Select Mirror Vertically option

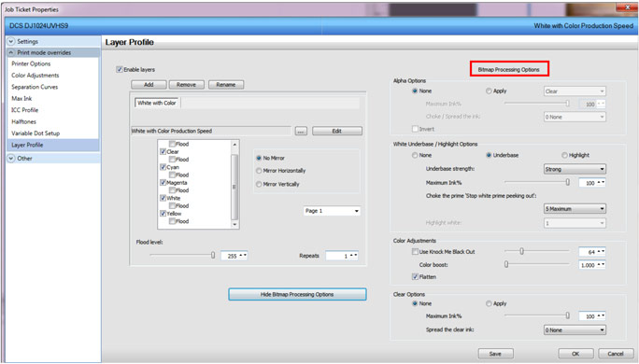point(259,184)
